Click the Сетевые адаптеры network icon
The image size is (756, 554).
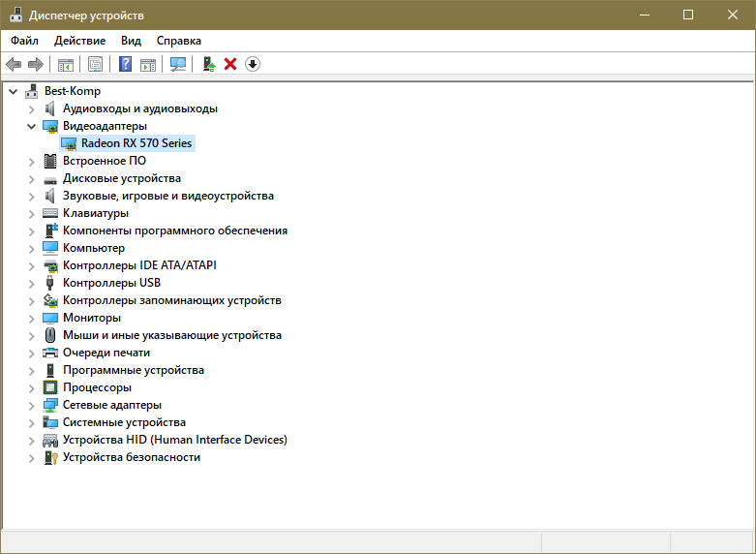point(50,405)
